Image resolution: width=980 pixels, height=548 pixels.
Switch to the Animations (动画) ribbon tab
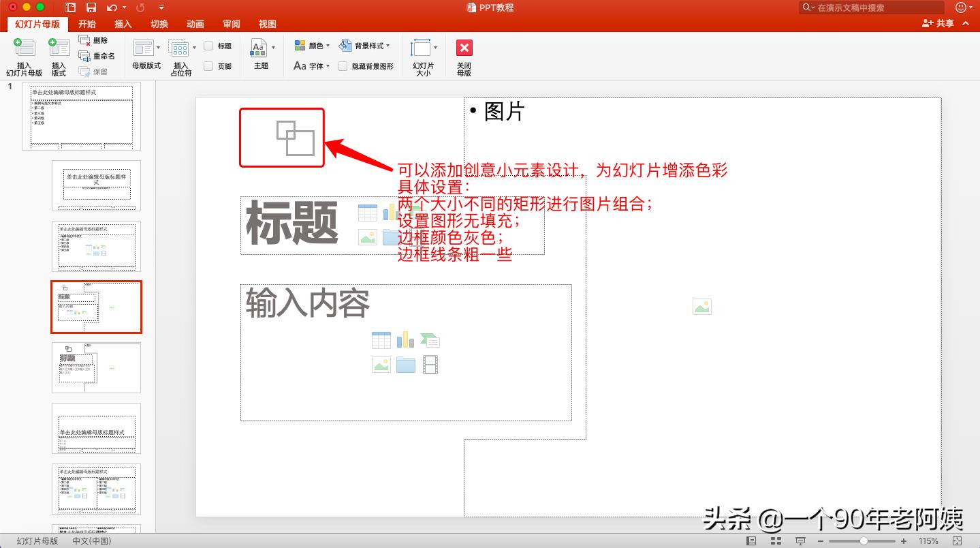point(195,24)
